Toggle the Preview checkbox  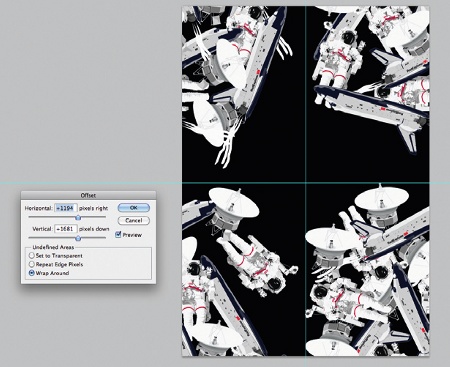tap(118, 235)
